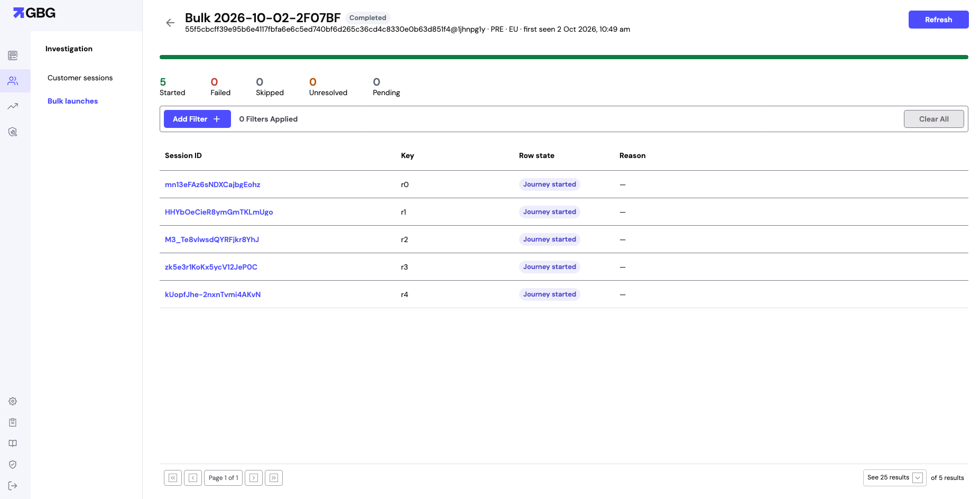Click the Session ID column header

click(x=183, y=155)
